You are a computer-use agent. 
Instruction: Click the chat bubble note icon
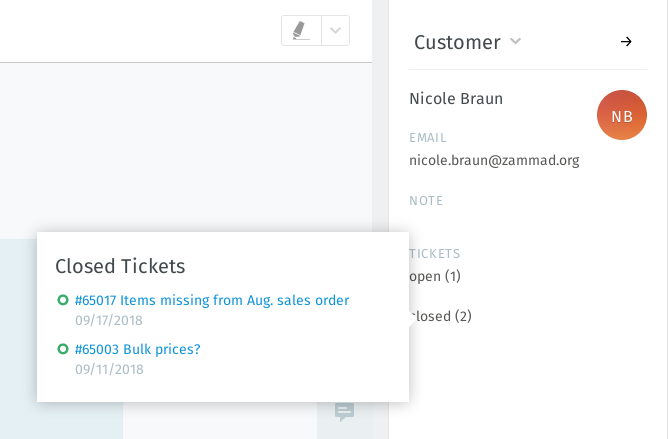(x=344, y=412)
